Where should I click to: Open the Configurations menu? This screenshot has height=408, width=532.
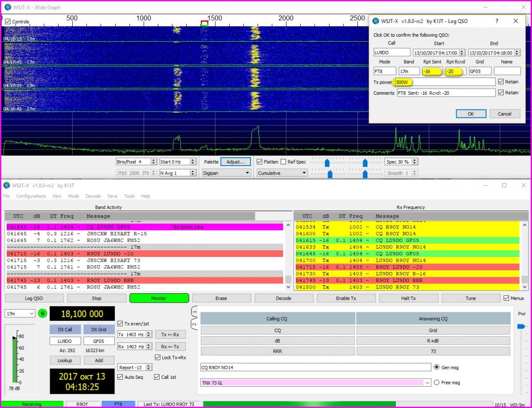click(x=31, y=196)
